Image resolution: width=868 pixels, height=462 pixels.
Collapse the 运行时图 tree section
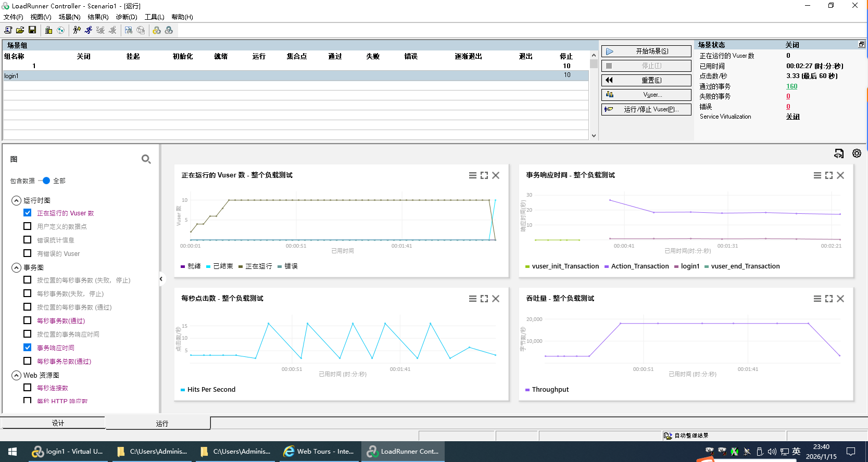pyautogui.click(x=16, y=200)
